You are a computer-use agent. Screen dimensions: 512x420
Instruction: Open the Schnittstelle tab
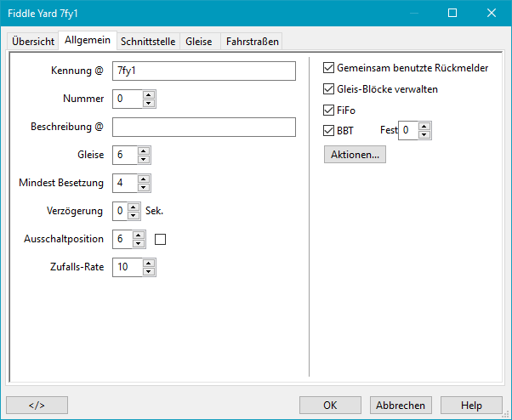(147, 41)
